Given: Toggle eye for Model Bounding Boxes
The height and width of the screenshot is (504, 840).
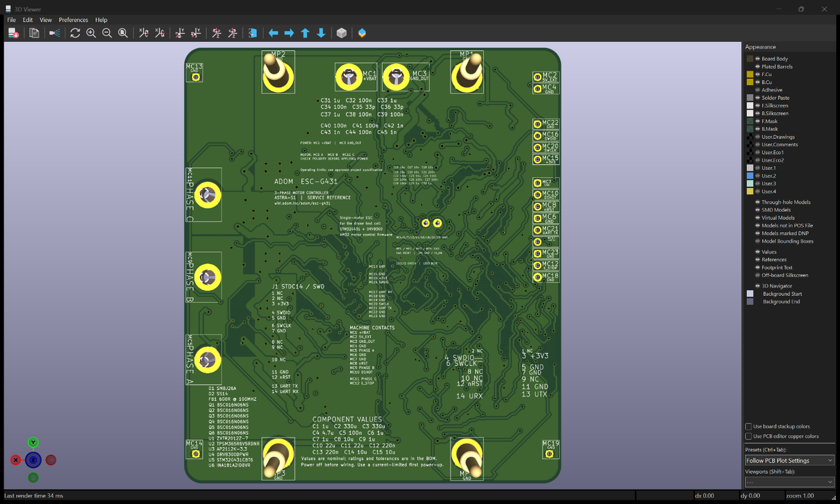Looking at the screenshot, I should click(758, 241).
